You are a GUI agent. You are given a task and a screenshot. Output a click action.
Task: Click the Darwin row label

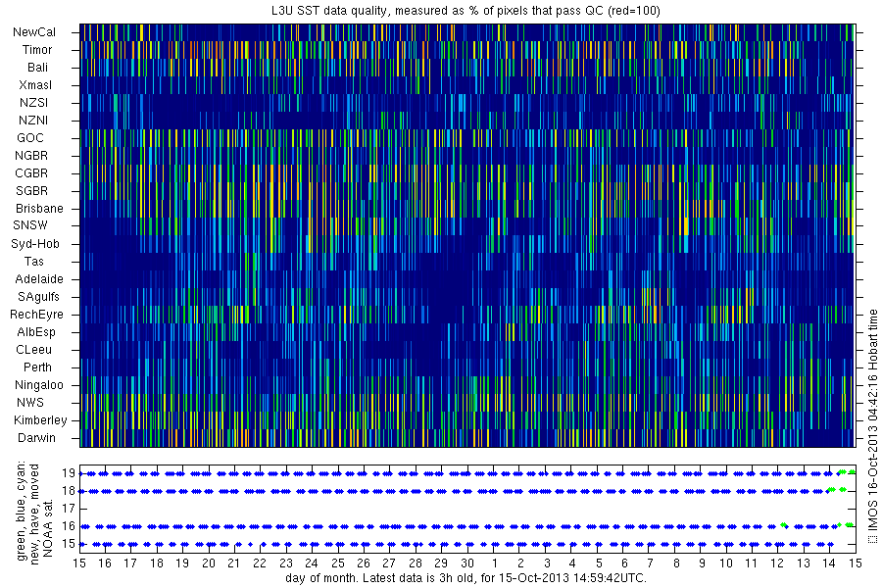(36, 437)
